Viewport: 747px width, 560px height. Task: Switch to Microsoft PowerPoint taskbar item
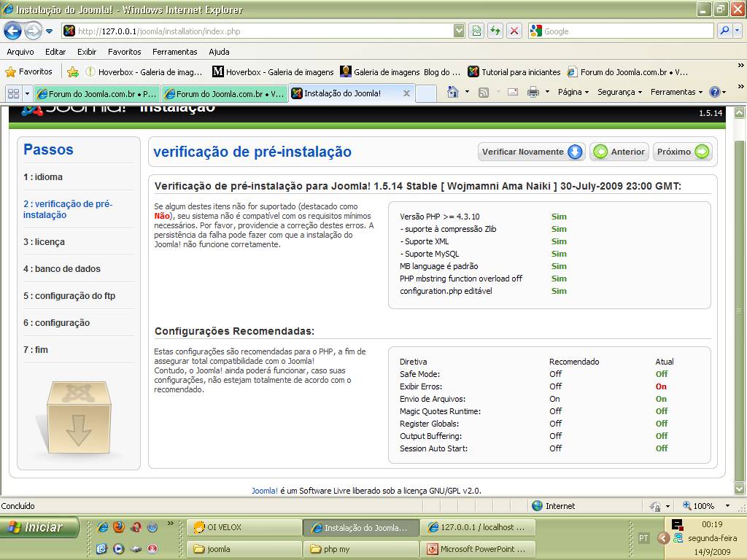coord(478,549)
